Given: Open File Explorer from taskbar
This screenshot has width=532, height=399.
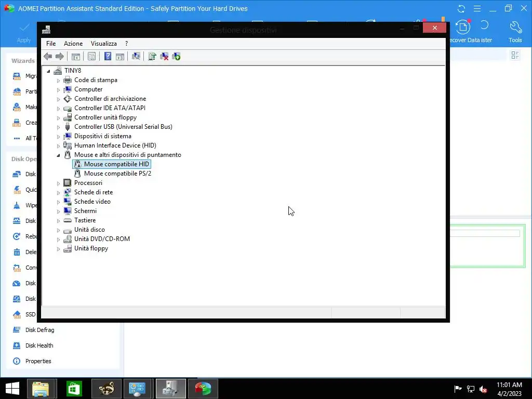Looking at the screenshot, I should [x=41, y=389].
